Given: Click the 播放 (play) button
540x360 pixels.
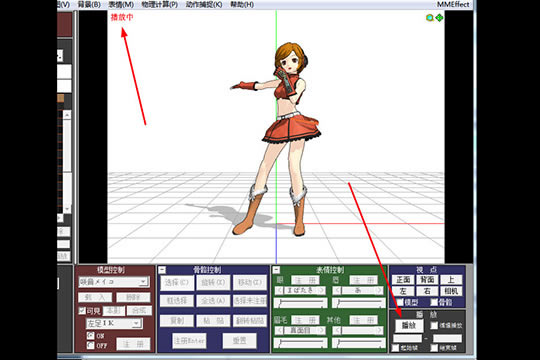Looking at the screenshot, I should 409,325.
